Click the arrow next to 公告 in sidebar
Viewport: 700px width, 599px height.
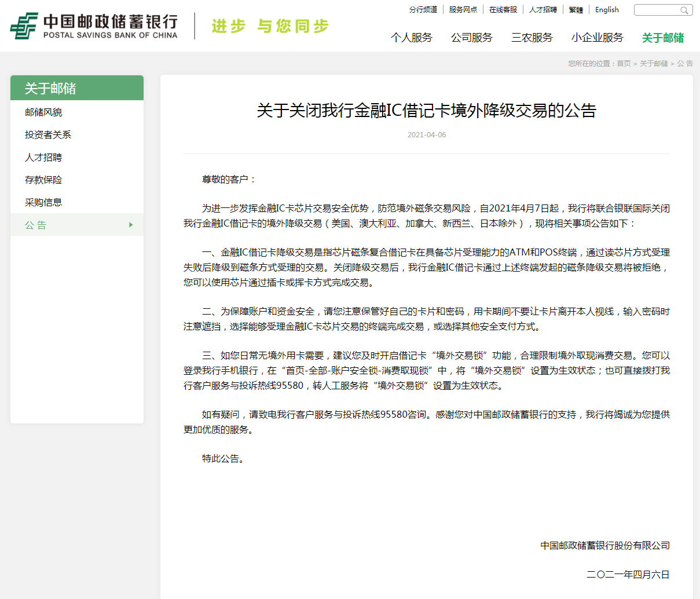click(x=131, y=225)
